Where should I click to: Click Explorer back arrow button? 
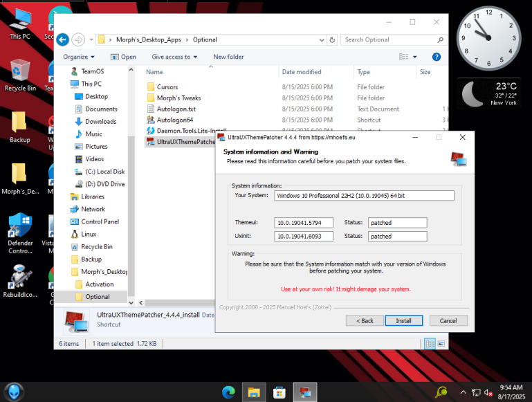(63, 39)
